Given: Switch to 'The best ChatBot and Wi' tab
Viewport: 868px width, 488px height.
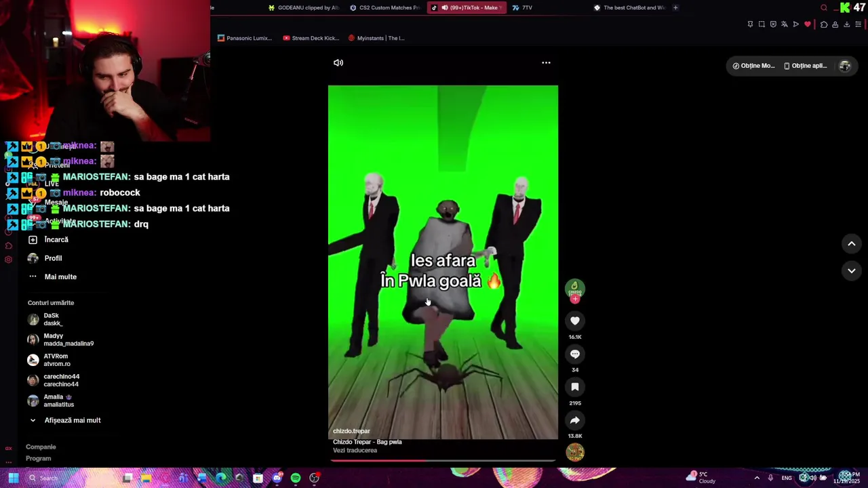Looking at the screenshot, I should pyautogui.click(x=629, y=7).
